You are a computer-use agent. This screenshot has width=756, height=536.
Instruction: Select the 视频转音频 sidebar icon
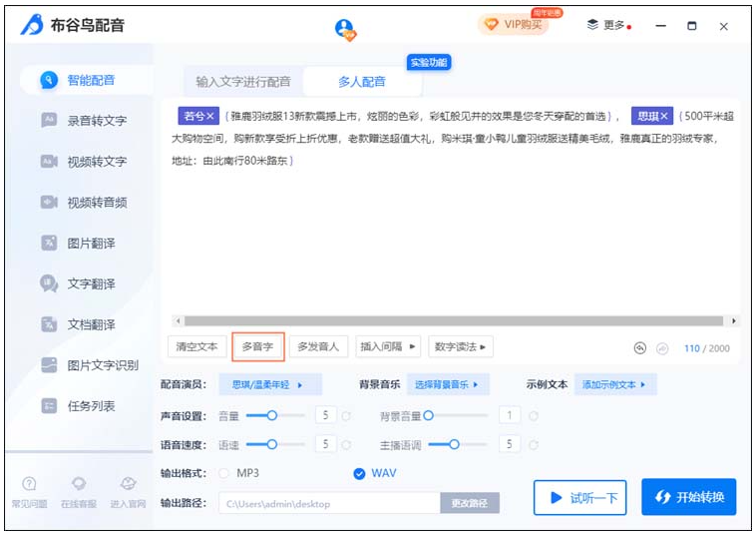click(49, 202)
